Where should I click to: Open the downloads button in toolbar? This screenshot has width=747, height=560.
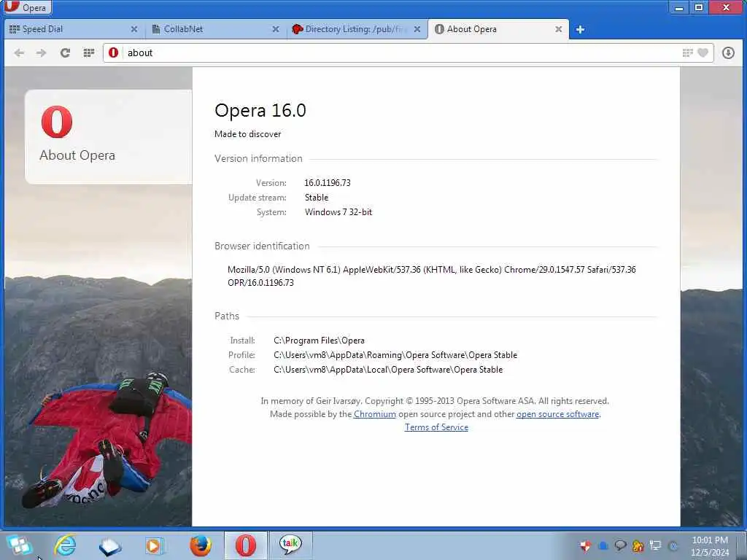pos(728,52)
